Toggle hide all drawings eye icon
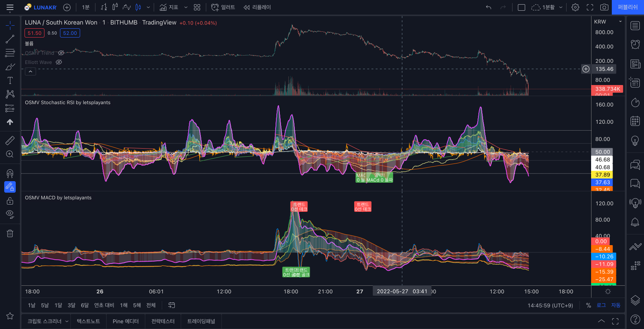Viewport: 644px width, 329px height. (10, 214)
